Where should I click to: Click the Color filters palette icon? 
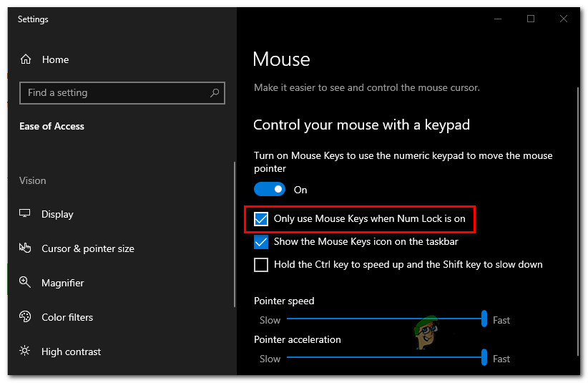pos(25,317)
